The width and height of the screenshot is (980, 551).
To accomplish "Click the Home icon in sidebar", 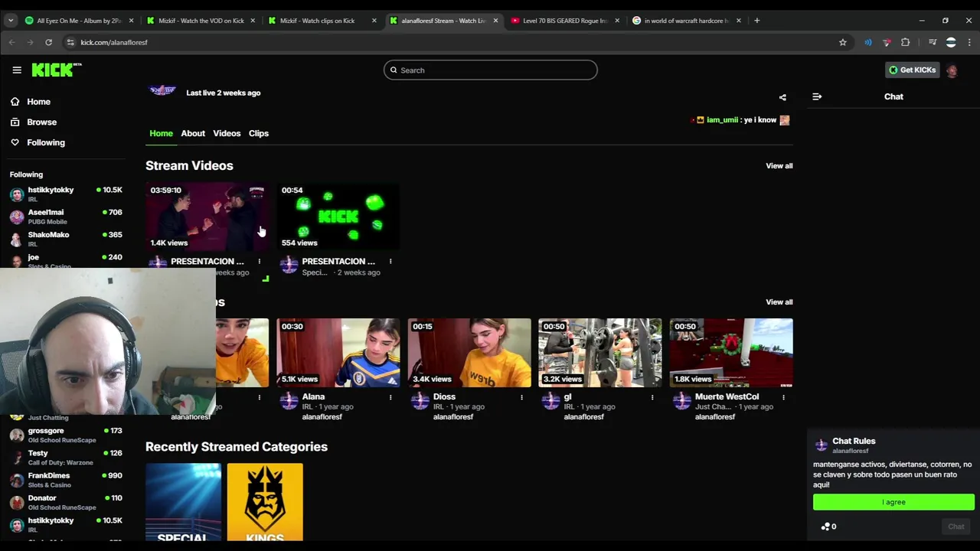I will tap(15, 102).
